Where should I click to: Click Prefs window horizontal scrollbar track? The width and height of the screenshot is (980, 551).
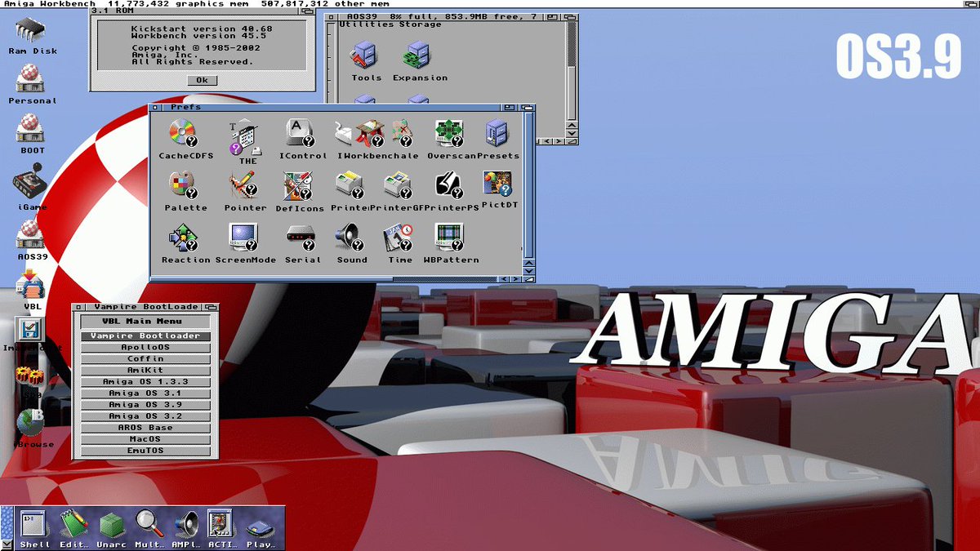coord(324,278)
